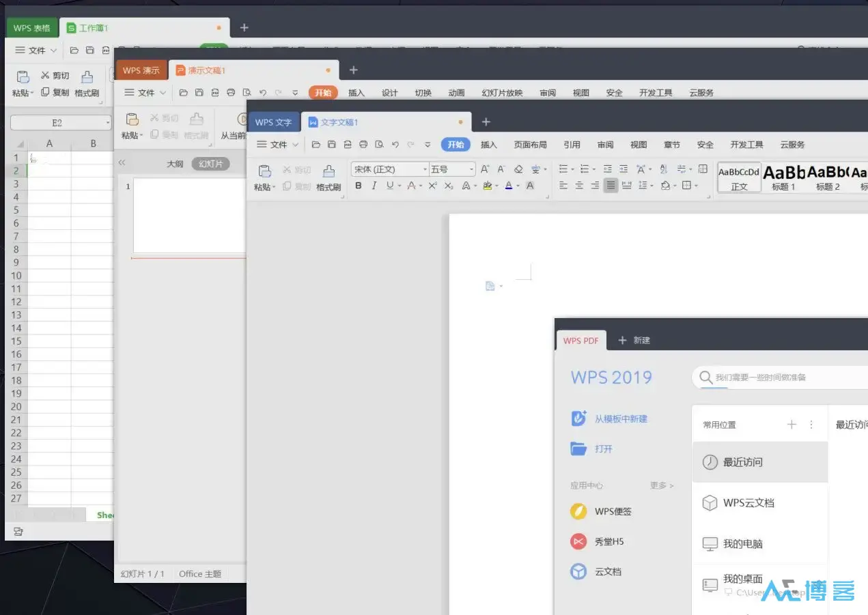Open 设计 tab in WPS Presentation
868x615 pixels.
390,93
